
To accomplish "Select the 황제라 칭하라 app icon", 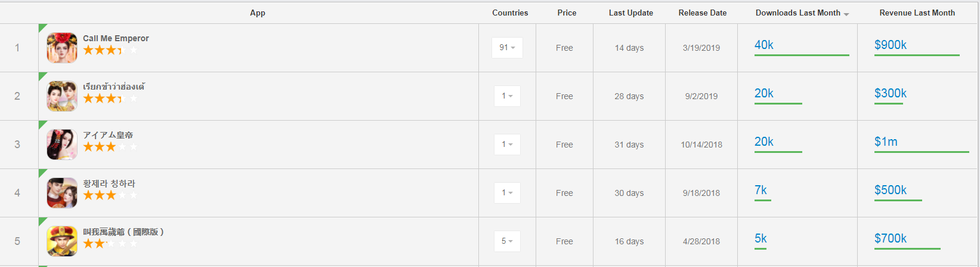I will pos(62,193).
